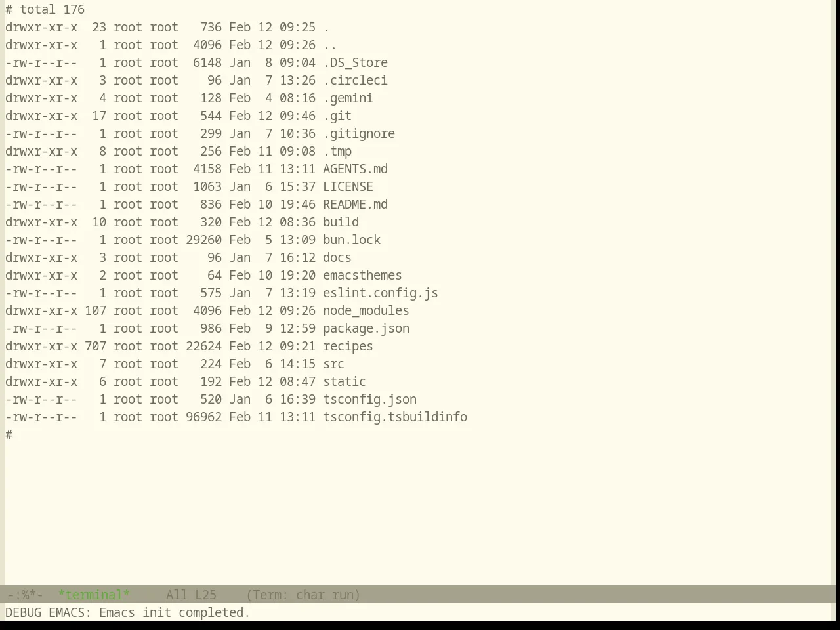Click the empty shell prompt at bottom
Image resolution: width=840 pixels, height=630 pixels.
coord(9,434)
